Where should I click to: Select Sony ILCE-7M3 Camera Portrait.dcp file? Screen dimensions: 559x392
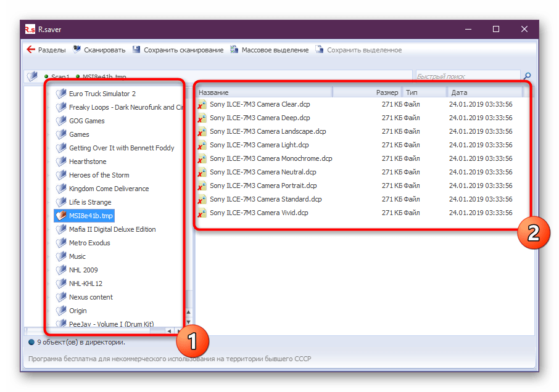tap(263, 186)
